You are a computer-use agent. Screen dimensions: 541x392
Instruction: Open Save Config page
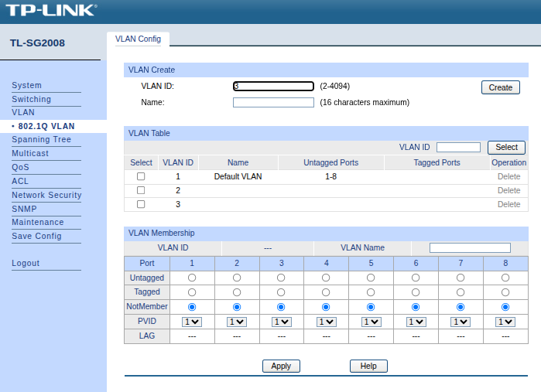click(x=36, y=236)
